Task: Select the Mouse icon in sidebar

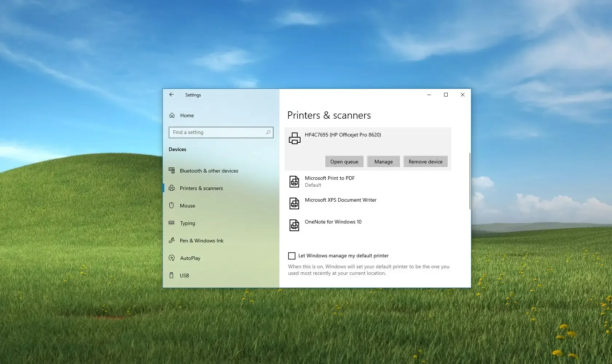Action: click(x=172, y=205)
